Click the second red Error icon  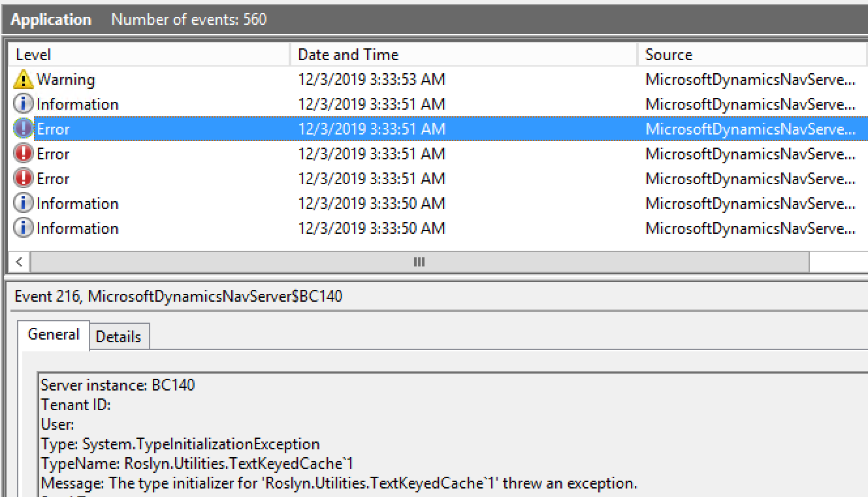(x=24, y=154)
